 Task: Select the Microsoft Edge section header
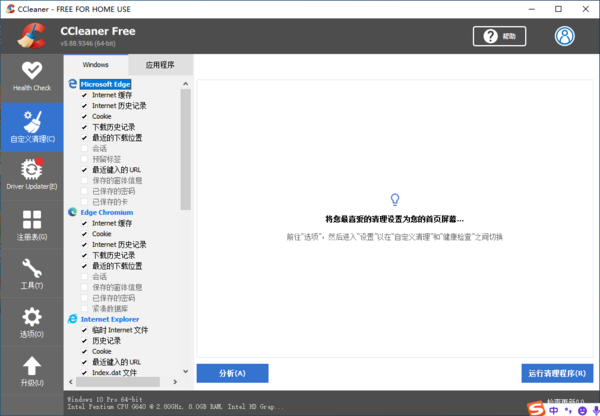pos(106,84)
